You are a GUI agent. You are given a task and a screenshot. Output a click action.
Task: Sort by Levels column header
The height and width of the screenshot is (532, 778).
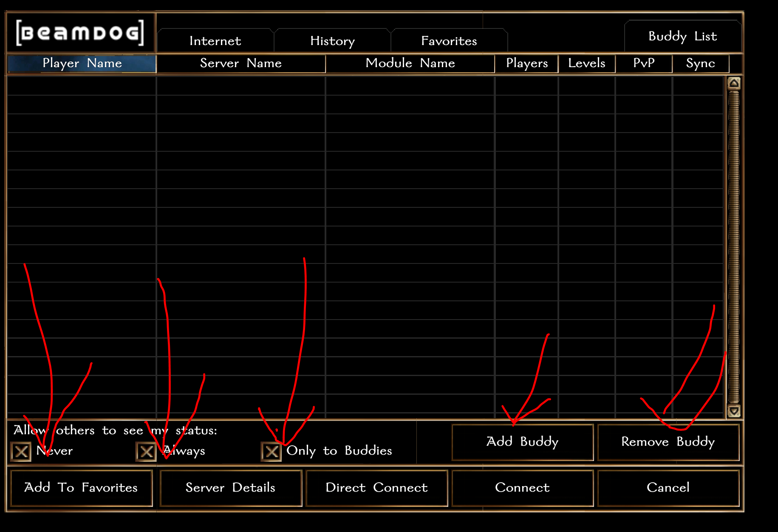coord(587,63)
